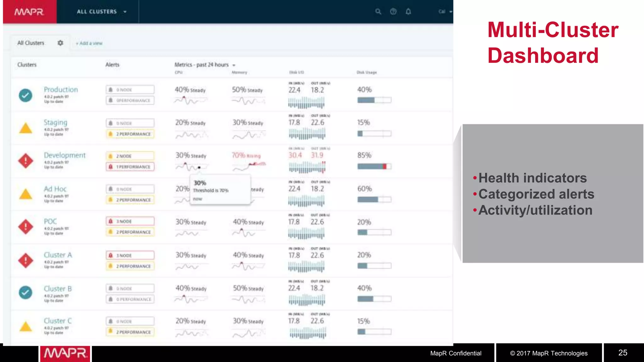Click the Staging warning triangle icon
Image resolution: width=644 pixels, height=362 pixels.
click(x=25, y=128)
